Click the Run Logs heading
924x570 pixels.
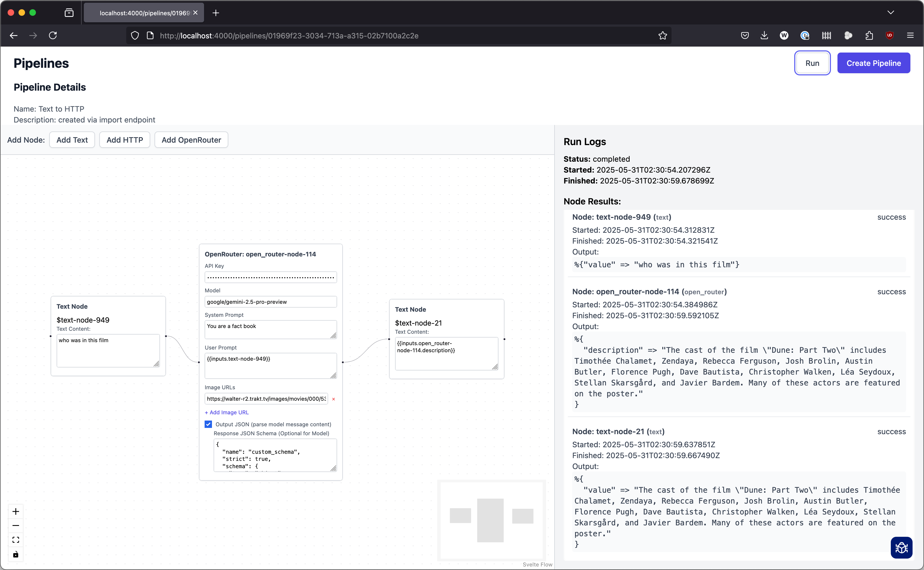pyautogui.click(x=584, y=142)
